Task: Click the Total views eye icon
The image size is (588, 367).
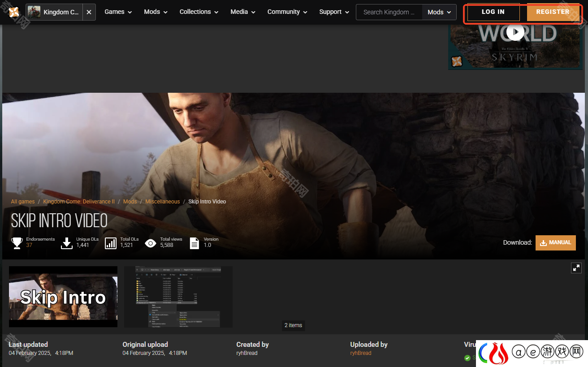Action: [151, 243]
